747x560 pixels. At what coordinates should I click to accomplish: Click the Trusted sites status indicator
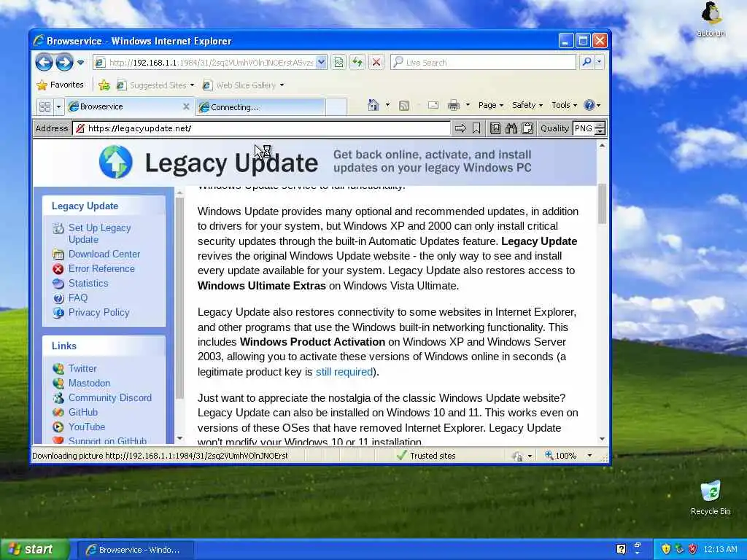click(x=426, y=456)
